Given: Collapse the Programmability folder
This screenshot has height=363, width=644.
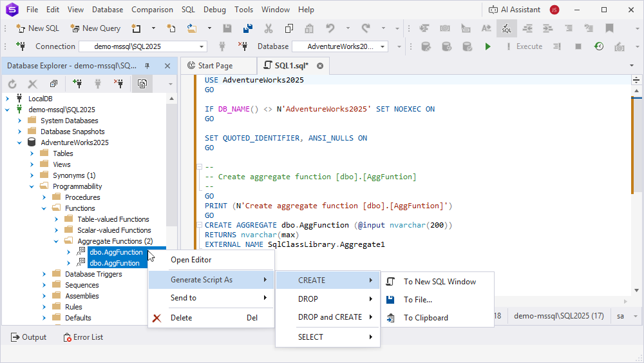Looking at the screenshot, I should [32, 186].
